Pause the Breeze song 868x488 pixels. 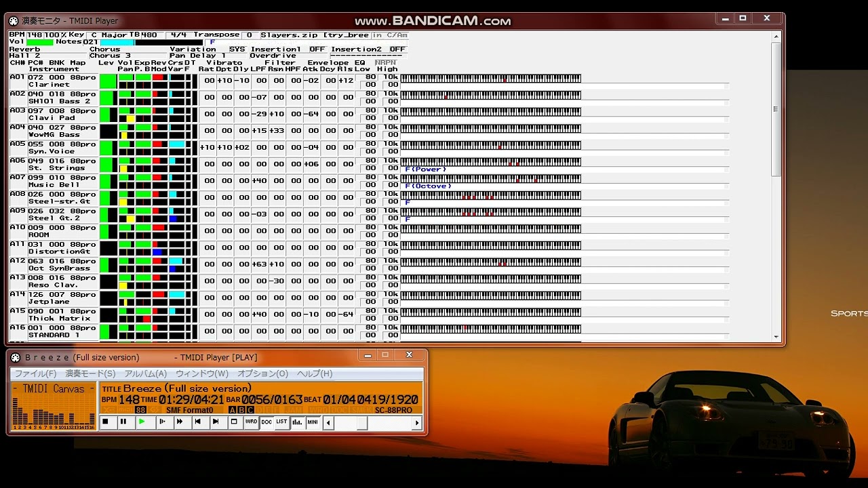[123, 422]
